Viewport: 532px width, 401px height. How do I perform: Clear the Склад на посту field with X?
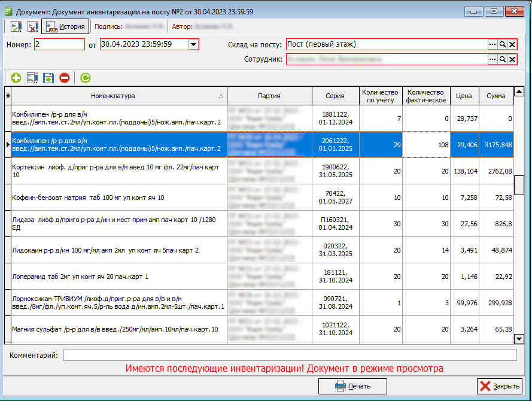point(512,44)
